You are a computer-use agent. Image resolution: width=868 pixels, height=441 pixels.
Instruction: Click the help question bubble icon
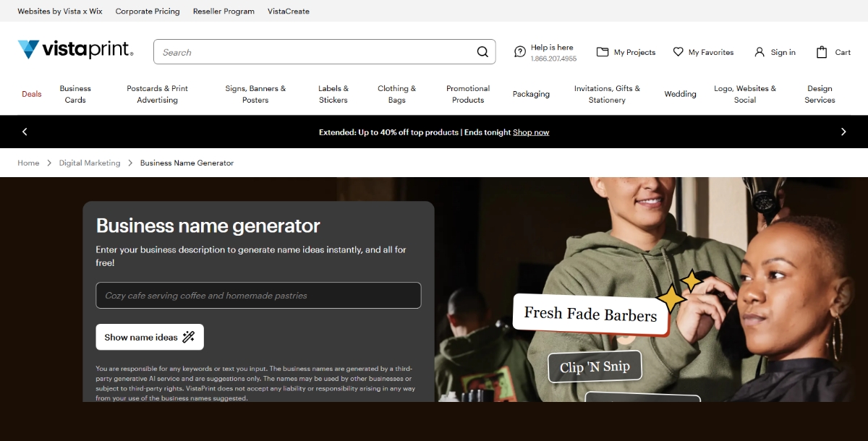pos(520,52)
